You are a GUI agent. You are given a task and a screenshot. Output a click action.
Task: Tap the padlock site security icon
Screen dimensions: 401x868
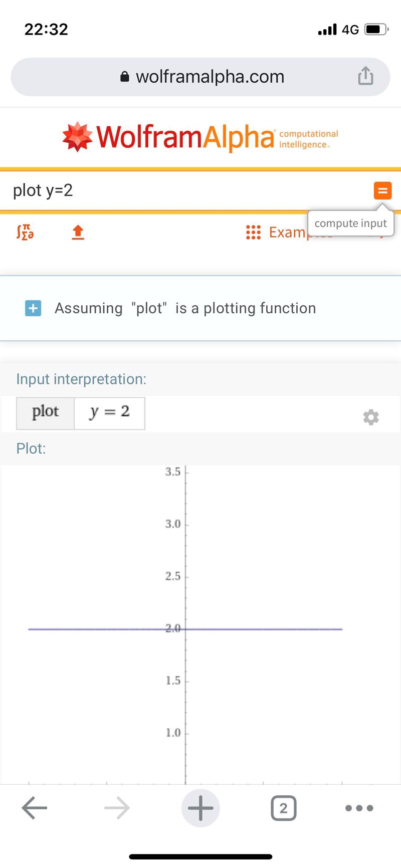125,77
